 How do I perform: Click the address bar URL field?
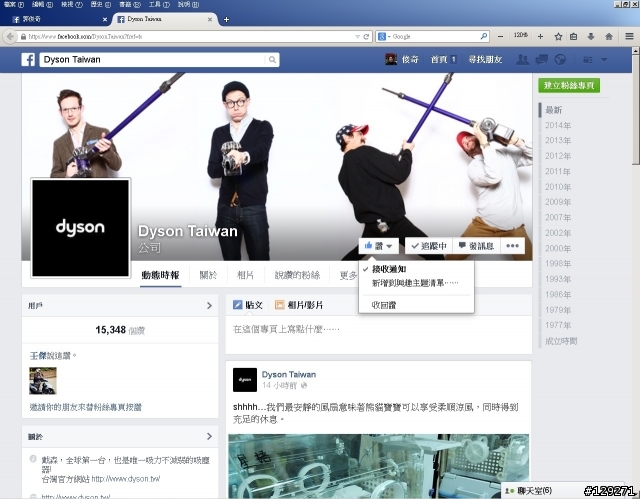[x=190, y=37]
